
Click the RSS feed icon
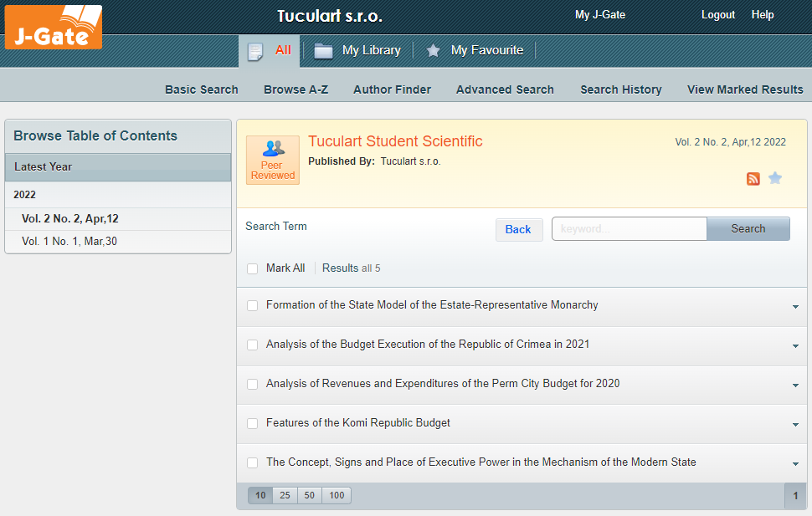[x=753, y=178]
